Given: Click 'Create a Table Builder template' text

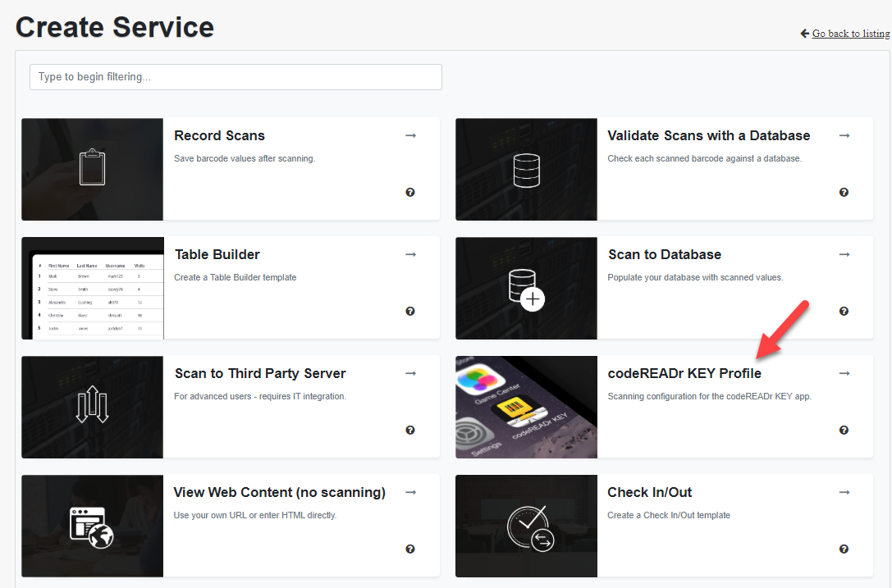Looking at the screenshot, I should click(x=236, y=277).
